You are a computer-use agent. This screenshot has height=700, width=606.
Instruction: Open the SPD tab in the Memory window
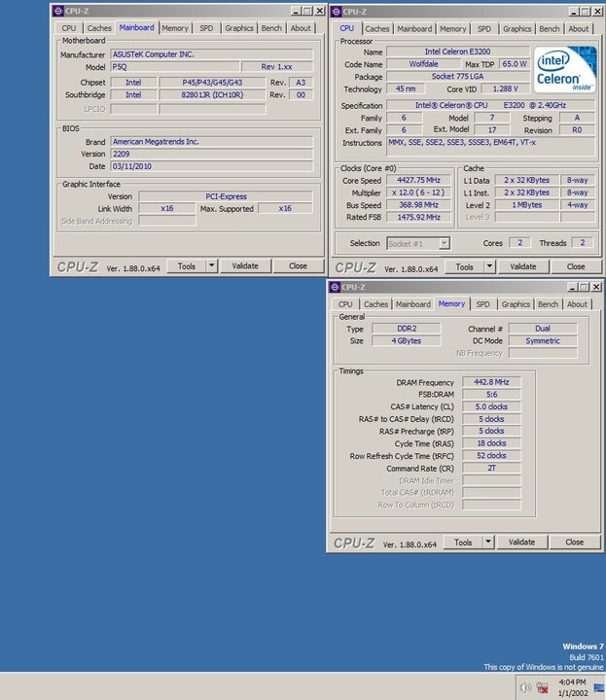(482, 304)
